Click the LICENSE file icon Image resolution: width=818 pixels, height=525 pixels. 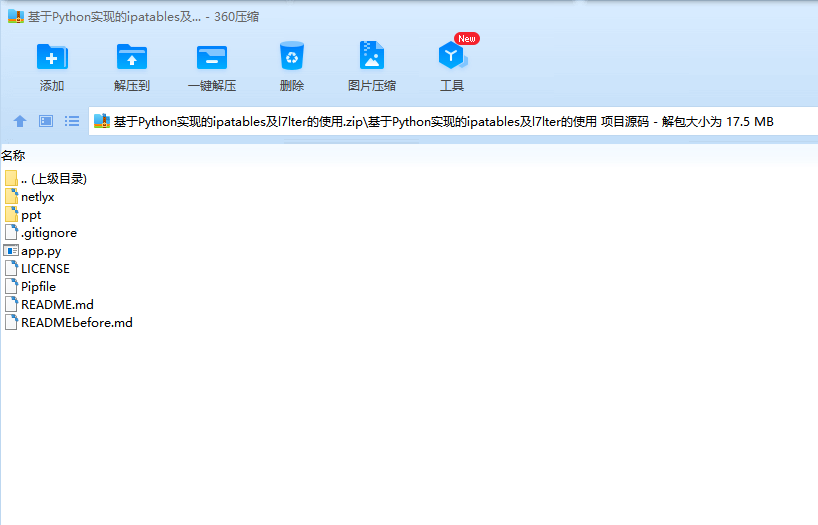point(11,268)
